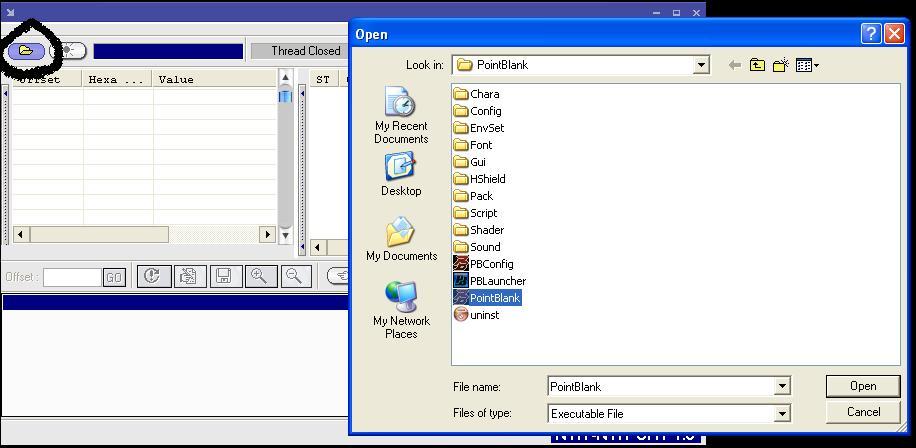916x448 pixels.
Task: Click the dark blue progress bar at top
Action: (168, 51)
